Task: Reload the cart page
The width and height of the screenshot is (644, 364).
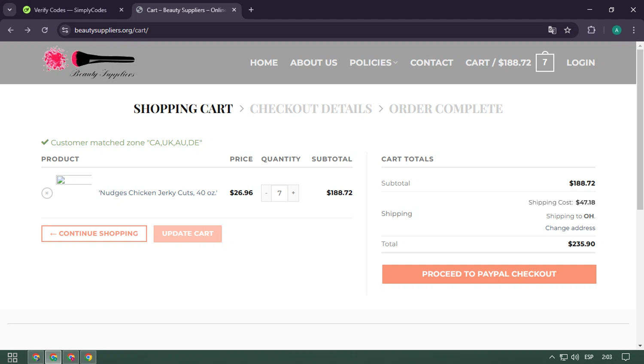Action: click(x=45, y=30)
